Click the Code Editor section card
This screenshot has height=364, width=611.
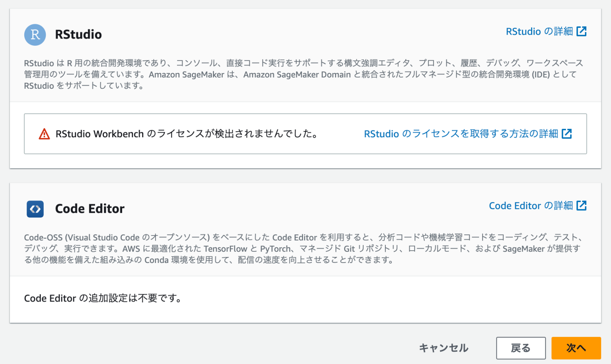305,253
